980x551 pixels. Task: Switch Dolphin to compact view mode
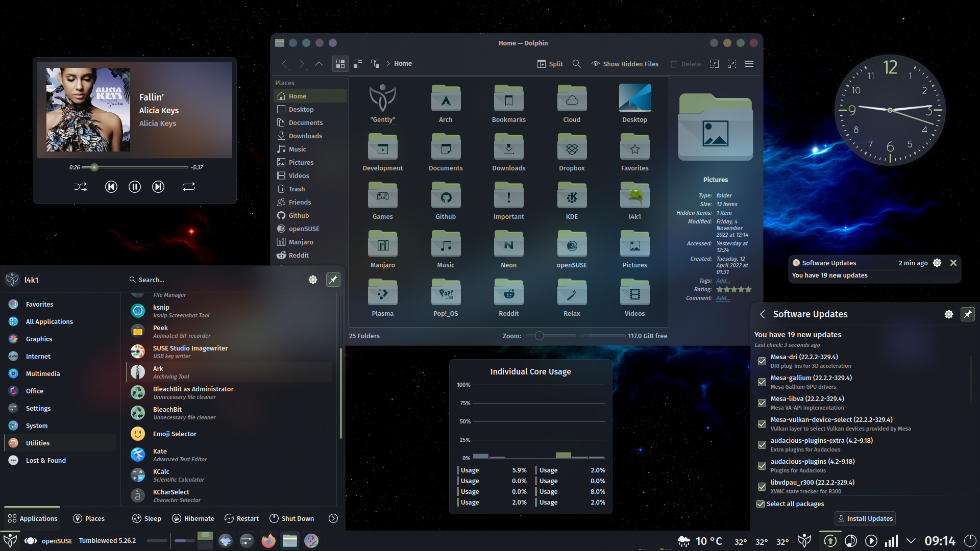click(x=358, y=64)
